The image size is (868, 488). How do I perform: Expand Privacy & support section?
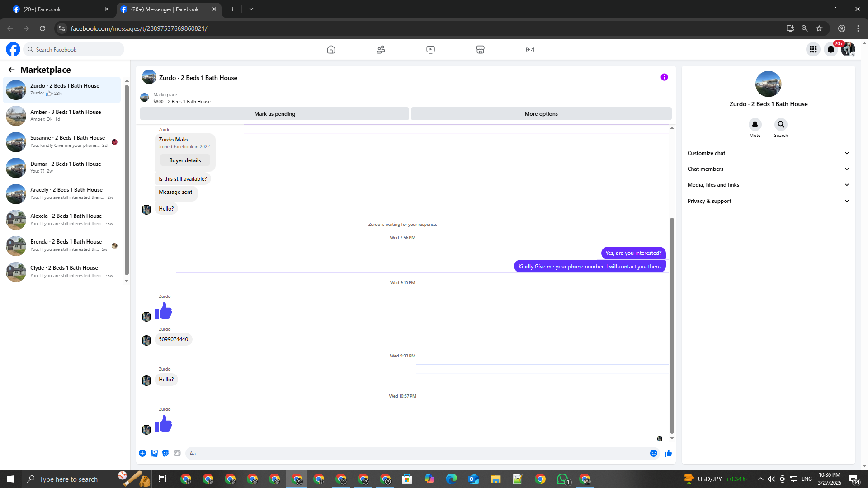(768, 201)
